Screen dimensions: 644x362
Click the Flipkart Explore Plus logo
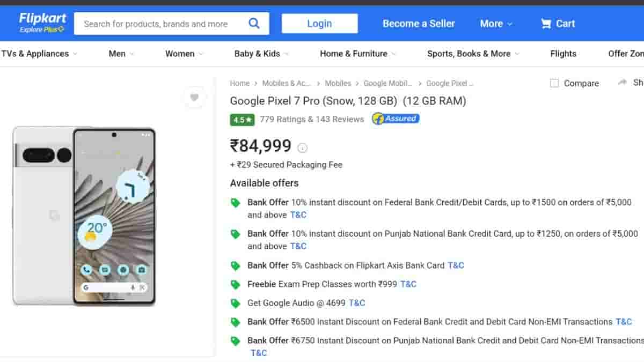click(42, 23)
